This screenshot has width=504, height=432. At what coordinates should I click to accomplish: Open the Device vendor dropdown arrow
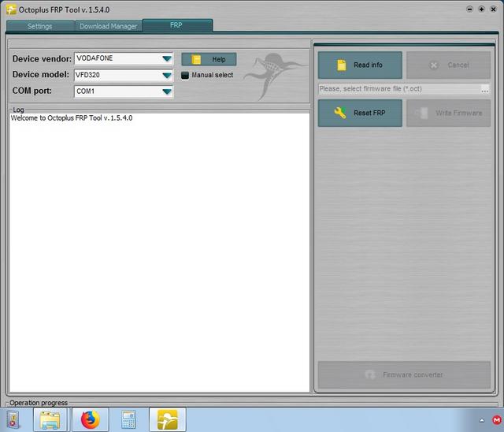(166, 58)
